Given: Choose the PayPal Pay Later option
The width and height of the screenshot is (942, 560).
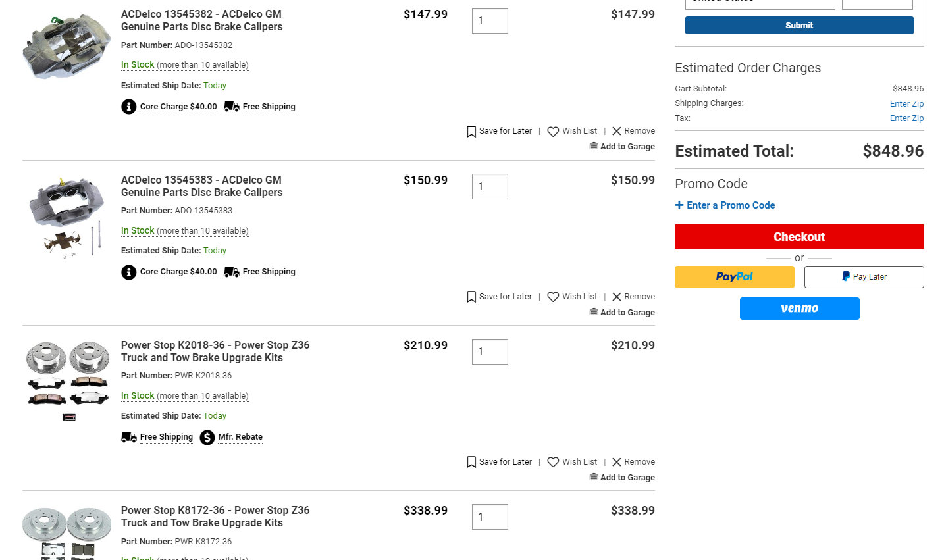Looking at the screenshot, I should (864, 277).
